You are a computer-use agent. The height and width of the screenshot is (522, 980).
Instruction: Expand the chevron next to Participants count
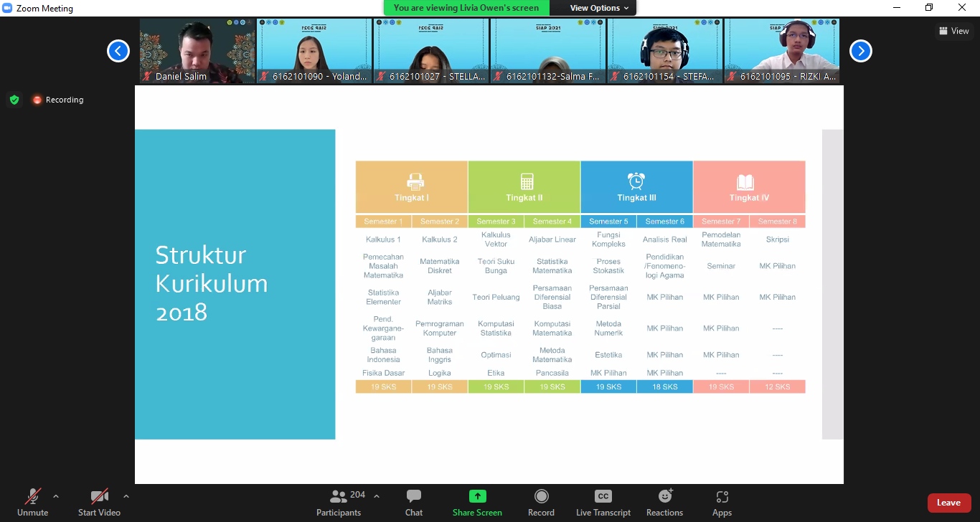[x=377, y=495]
